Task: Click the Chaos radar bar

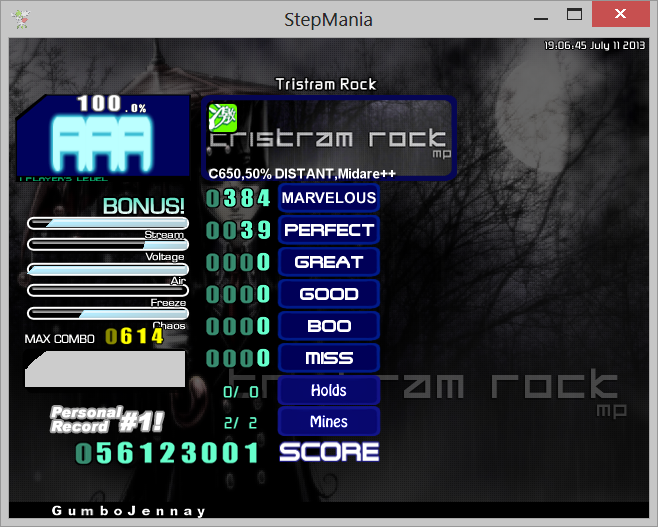Action: (x=108, y=313)
